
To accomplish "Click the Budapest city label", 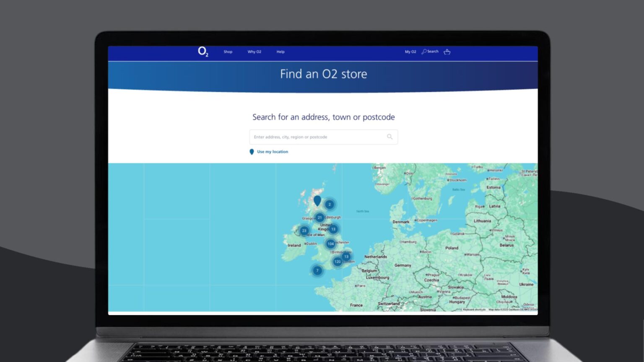I will coord(462,297).
